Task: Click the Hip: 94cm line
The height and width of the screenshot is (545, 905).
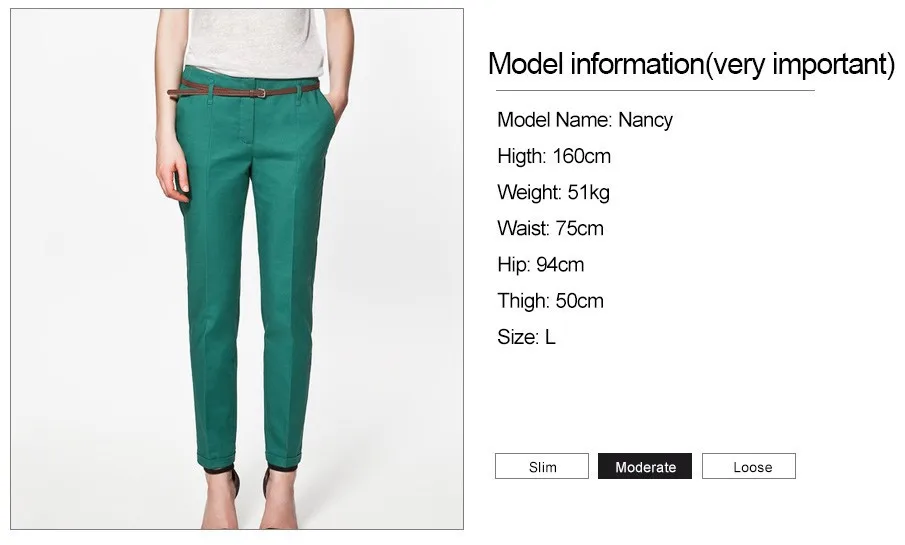Action: (540, 265)
